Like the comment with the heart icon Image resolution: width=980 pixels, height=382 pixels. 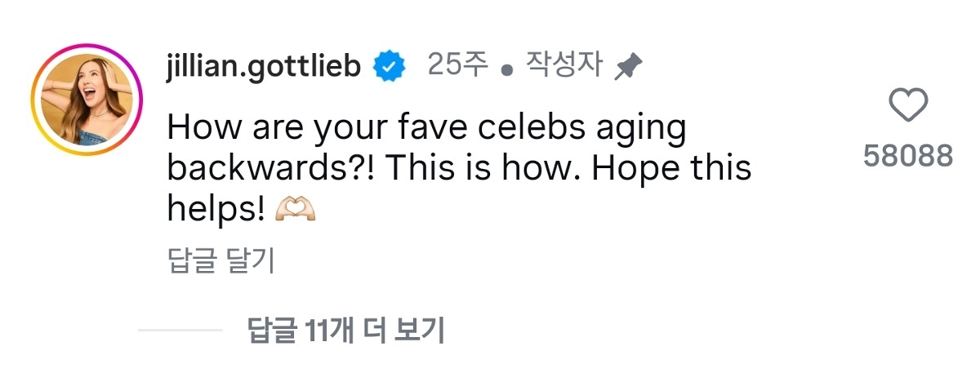907,106
